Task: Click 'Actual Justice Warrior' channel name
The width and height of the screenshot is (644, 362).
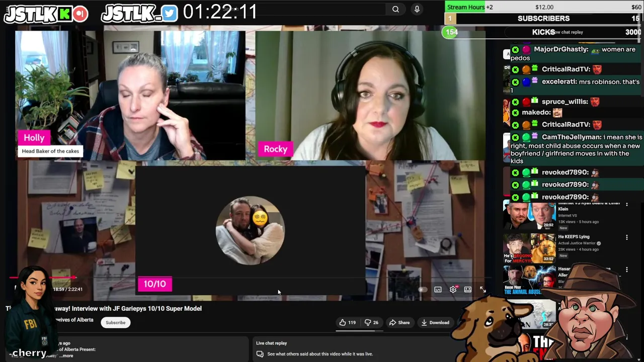Action: pos(577,243)
